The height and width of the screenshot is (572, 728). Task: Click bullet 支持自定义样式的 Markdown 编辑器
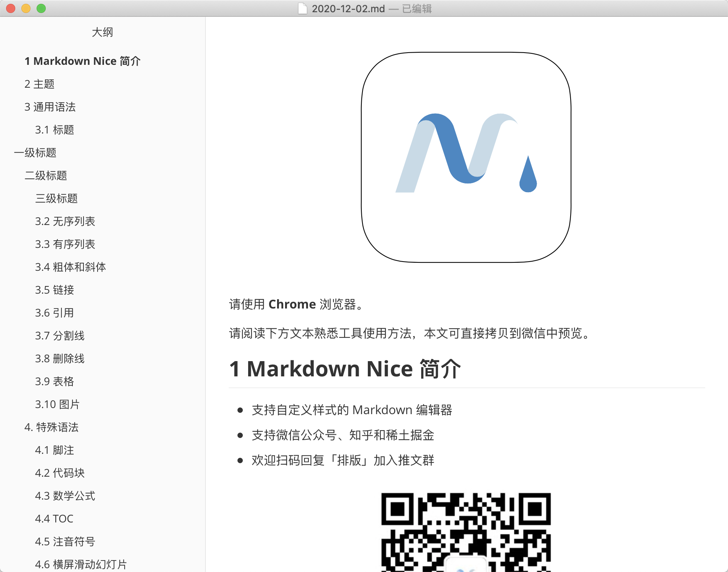tap(352, 410)
